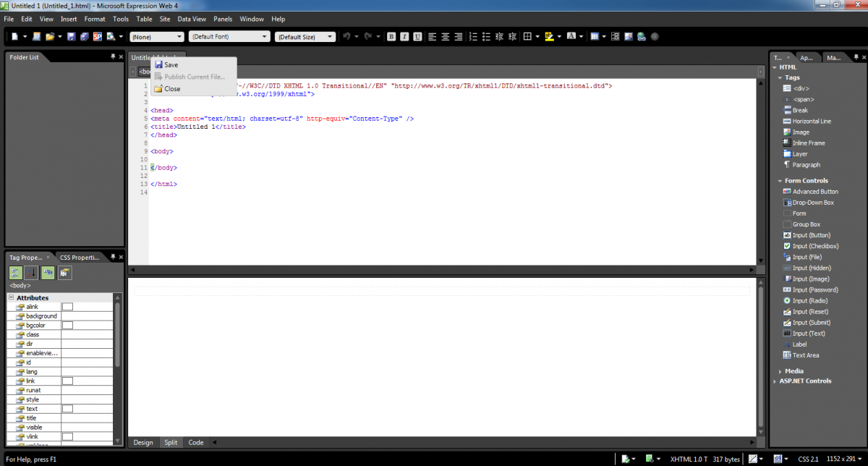Toggle Bold formatting
868x466 pixels.
(x=391, y=36)
